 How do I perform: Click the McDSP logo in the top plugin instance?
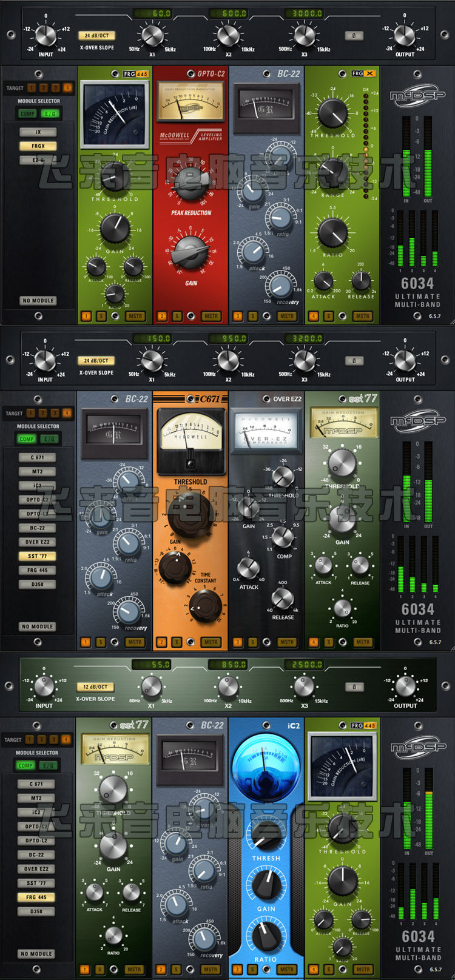[417, 95]
